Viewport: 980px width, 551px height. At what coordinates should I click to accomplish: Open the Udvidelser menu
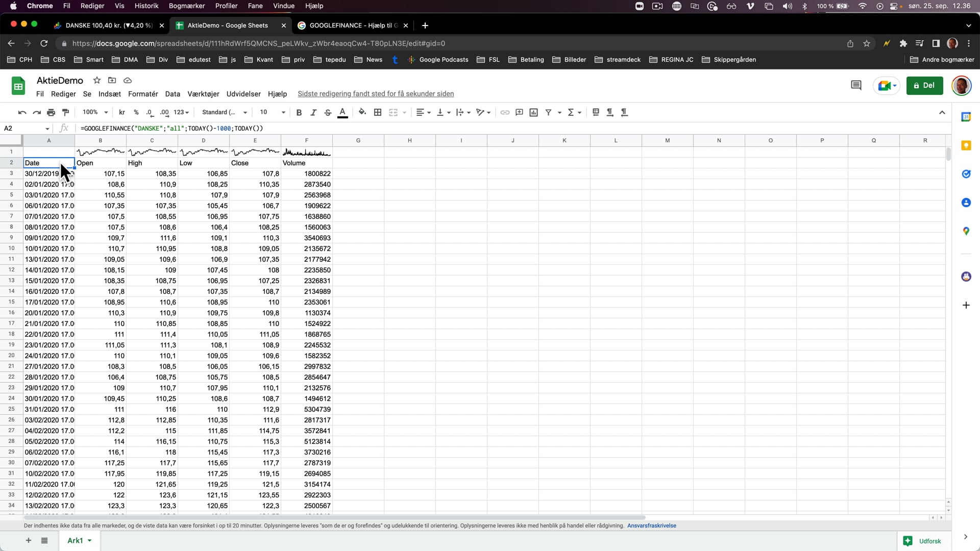pyautogui.click(x=243, y=94)
